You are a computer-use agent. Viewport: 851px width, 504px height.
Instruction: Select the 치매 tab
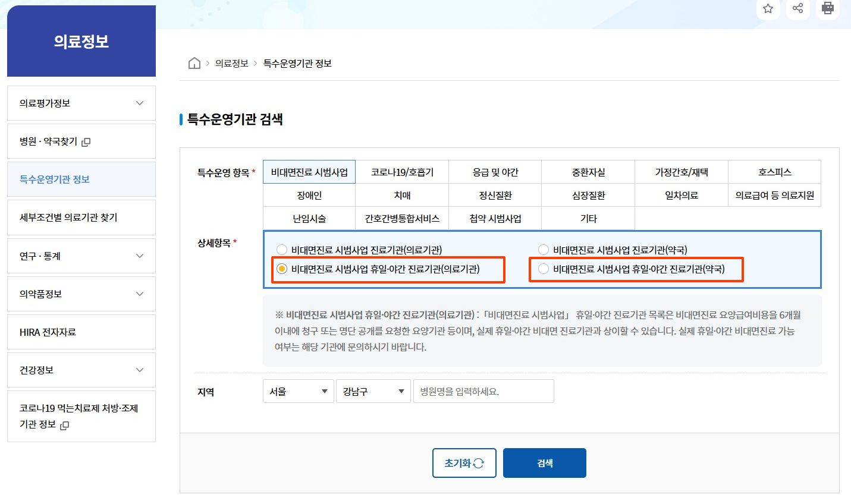pyautogui.click(x=402, y=195)
